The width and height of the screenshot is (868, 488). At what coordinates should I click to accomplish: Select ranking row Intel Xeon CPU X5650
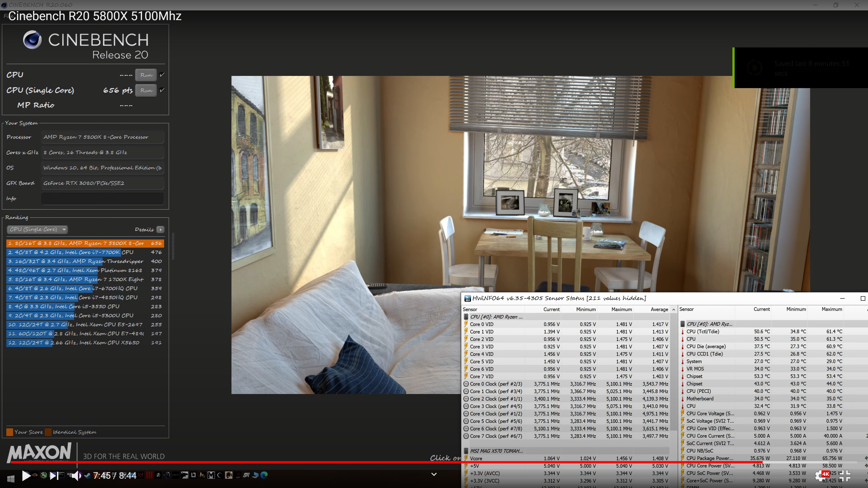pos(85,343)
